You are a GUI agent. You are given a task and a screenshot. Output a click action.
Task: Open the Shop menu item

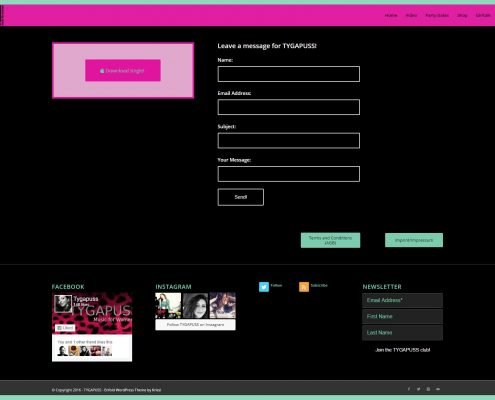coord(462,15)
